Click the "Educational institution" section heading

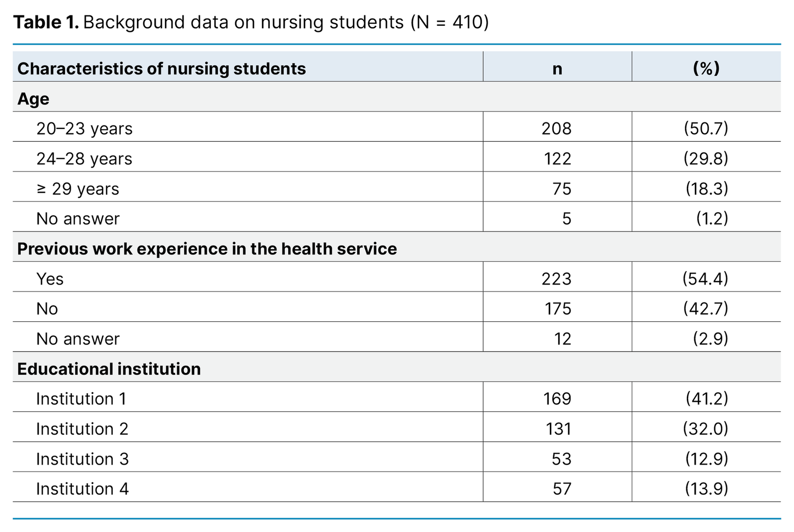point(109,369)
